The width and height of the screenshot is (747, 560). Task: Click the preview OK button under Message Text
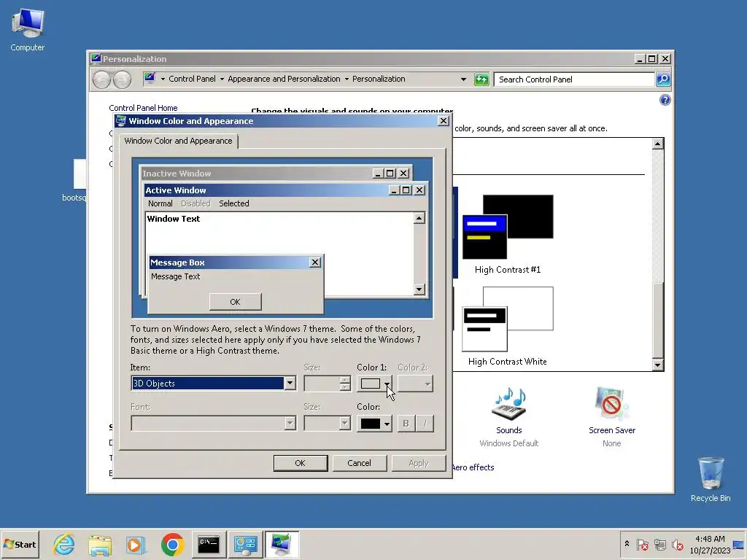(x=236, y=302)
